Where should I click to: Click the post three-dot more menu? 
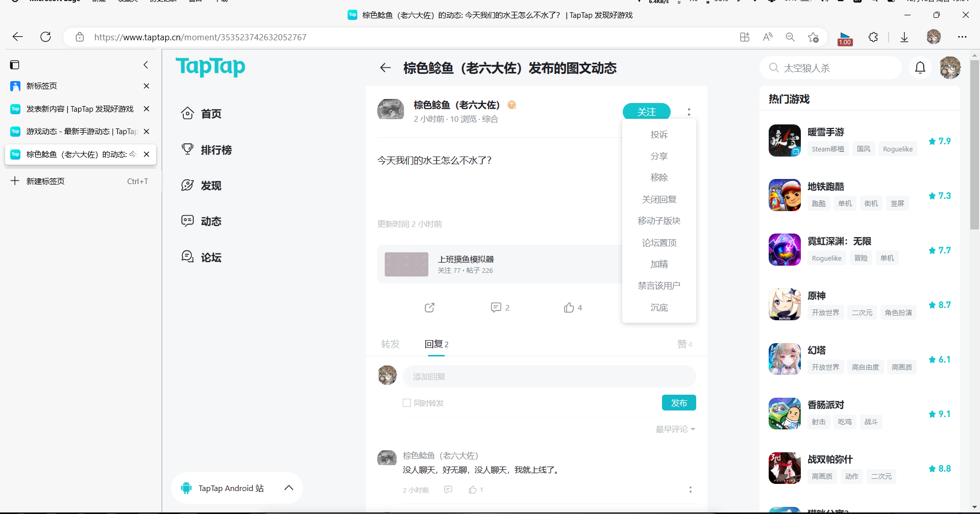689,112
